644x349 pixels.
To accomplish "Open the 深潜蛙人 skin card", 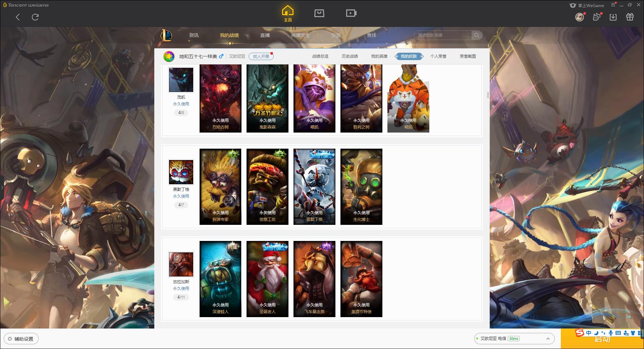I will (220, 279).
